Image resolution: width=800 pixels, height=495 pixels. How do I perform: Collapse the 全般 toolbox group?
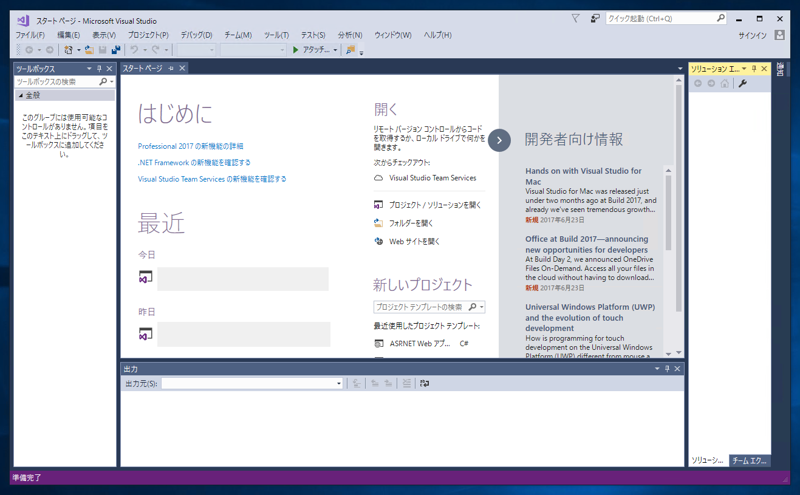tap(21, 95)
